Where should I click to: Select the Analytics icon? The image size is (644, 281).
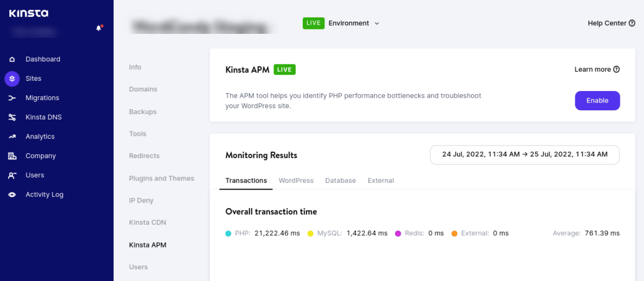coord(12,136)
